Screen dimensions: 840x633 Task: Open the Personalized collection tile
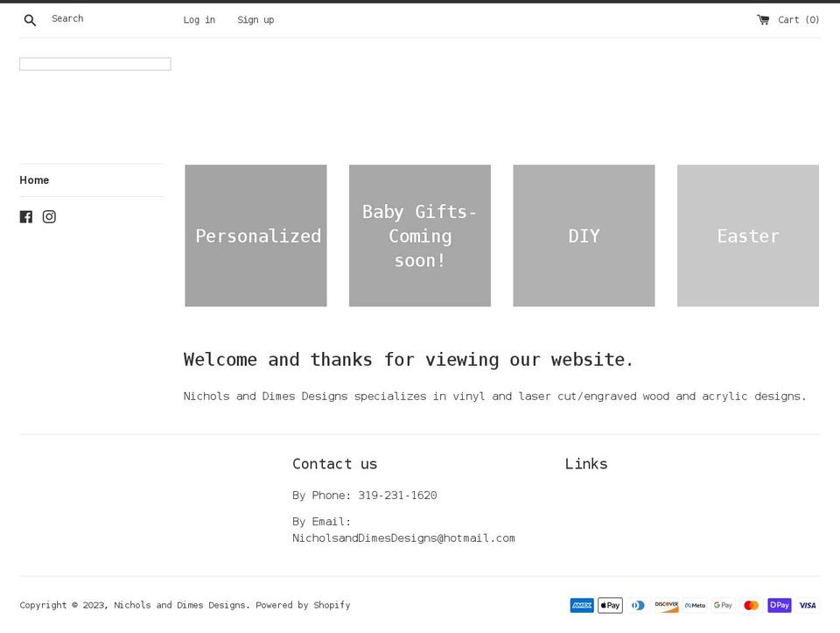(255, 236)
